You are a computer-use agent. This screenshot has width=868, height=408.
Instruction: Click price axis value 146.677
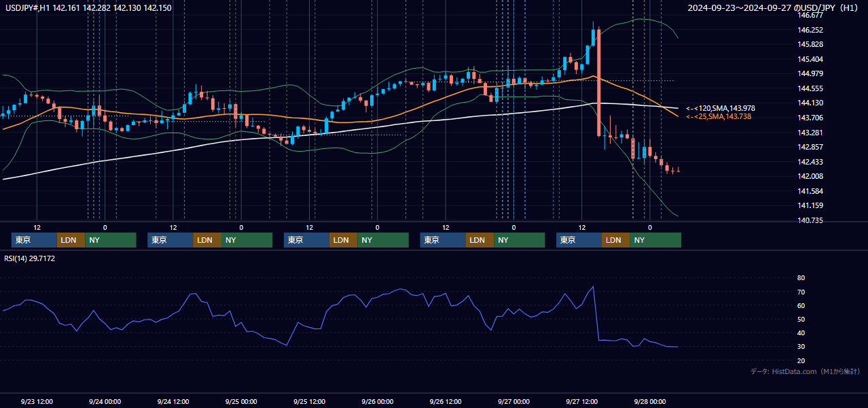[811, 15]
